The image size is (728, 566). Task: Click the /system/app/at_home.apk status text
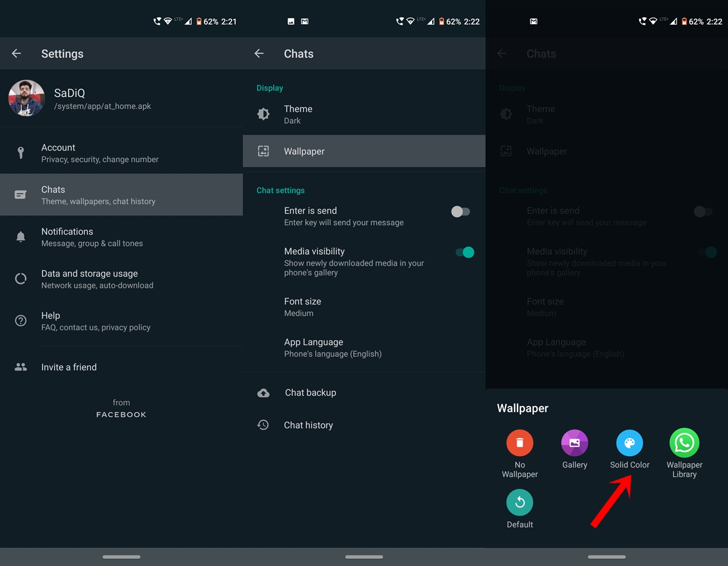pyautogui.click(x=103, y=106)
